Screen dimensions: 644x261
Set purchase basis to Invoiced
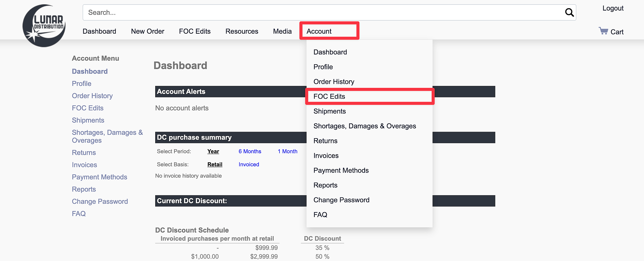[x=249, y=164]
